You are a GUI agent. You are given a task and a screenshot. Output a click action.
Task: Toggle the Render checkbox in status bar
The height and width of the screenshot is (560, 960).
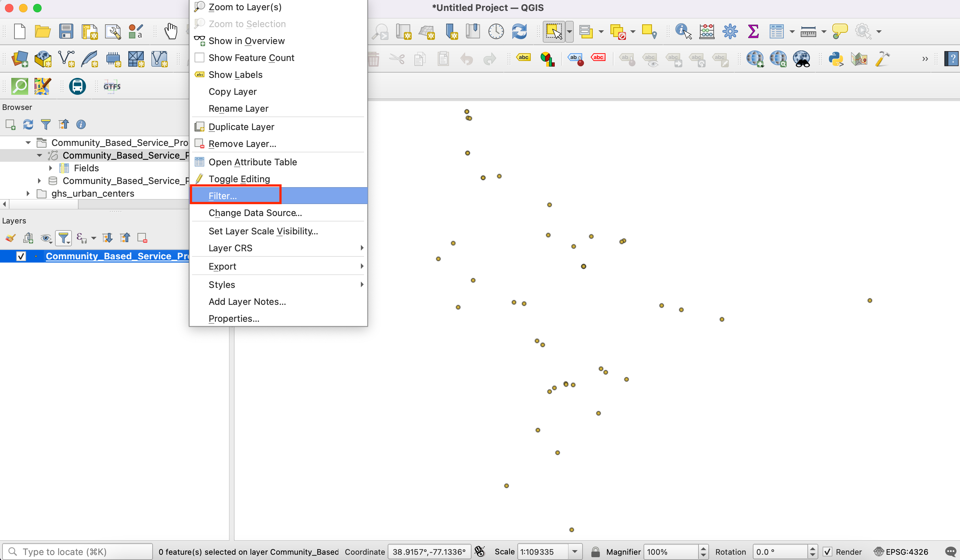coord(827,552)
